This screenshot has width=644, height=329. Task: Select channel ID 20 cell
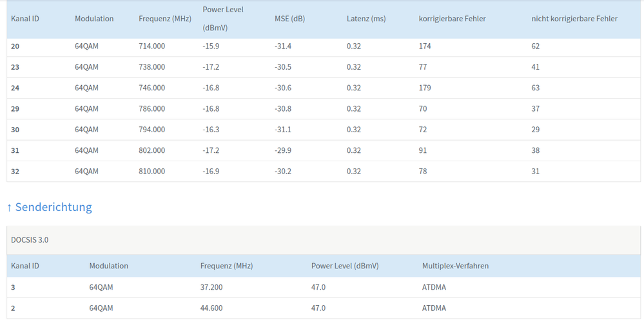(x=15, y=46)
